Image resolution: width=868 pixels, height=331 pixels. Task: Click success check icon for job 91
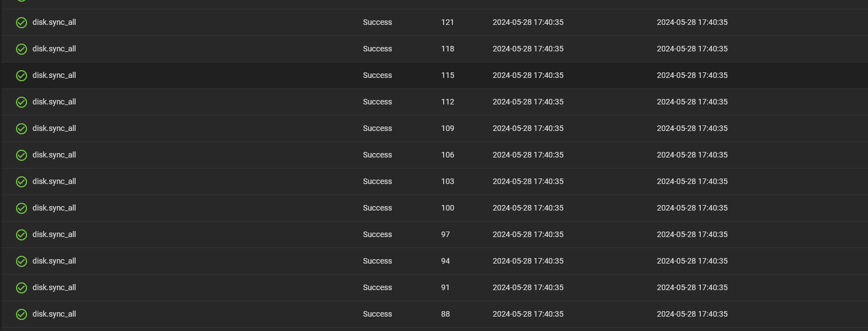[22, 288]
